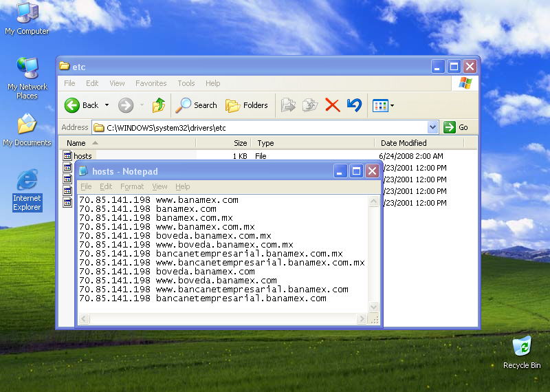Open the Search toolbar button
Image resolution: width=550 pixels, height=392 pixels.
pyautogui.click(x=197, y=105)
